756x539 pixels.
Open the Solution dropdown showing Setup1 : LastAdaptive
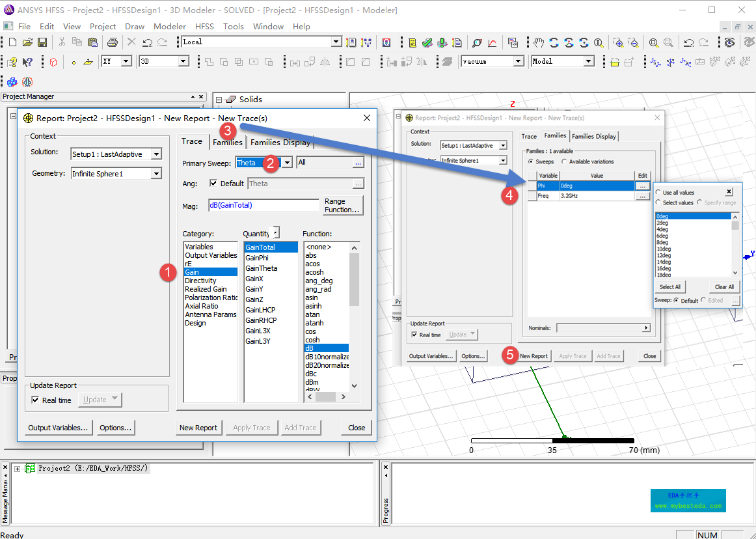click(x=155, y=154)
